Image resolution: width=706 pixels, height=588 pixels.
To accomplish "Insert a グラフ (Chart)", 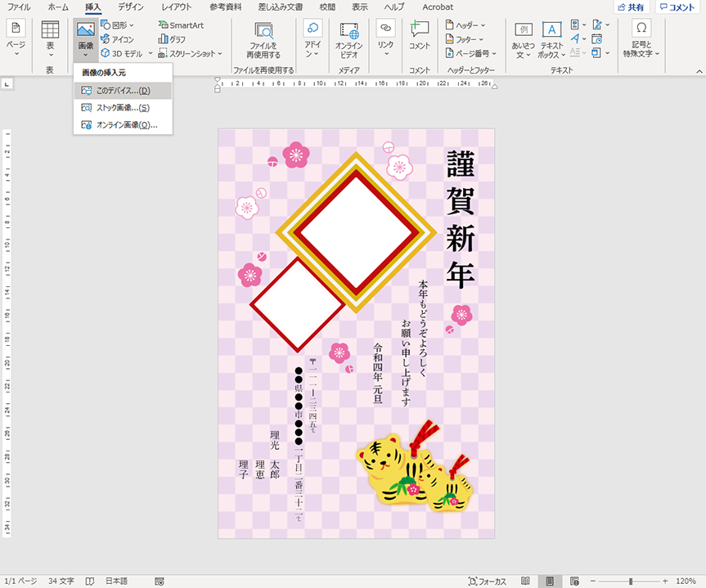I will tap(172, 39).
